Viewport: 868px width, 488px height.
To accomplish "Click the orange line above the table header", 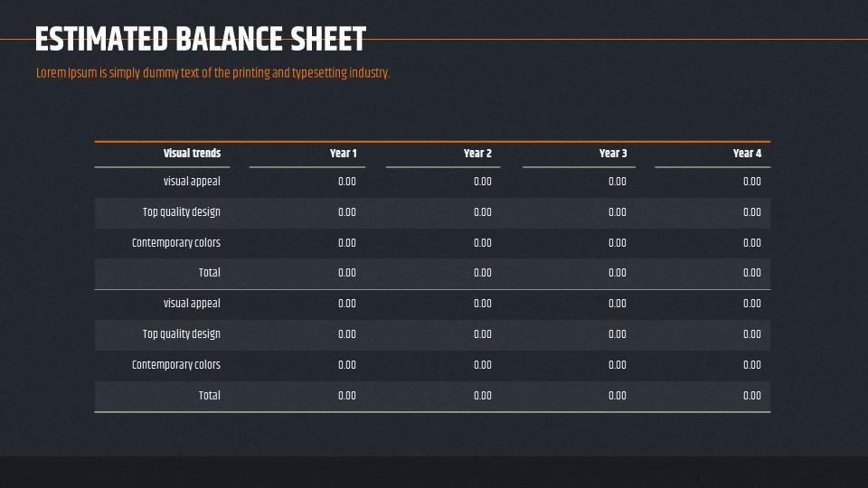I will click(432, 142).
